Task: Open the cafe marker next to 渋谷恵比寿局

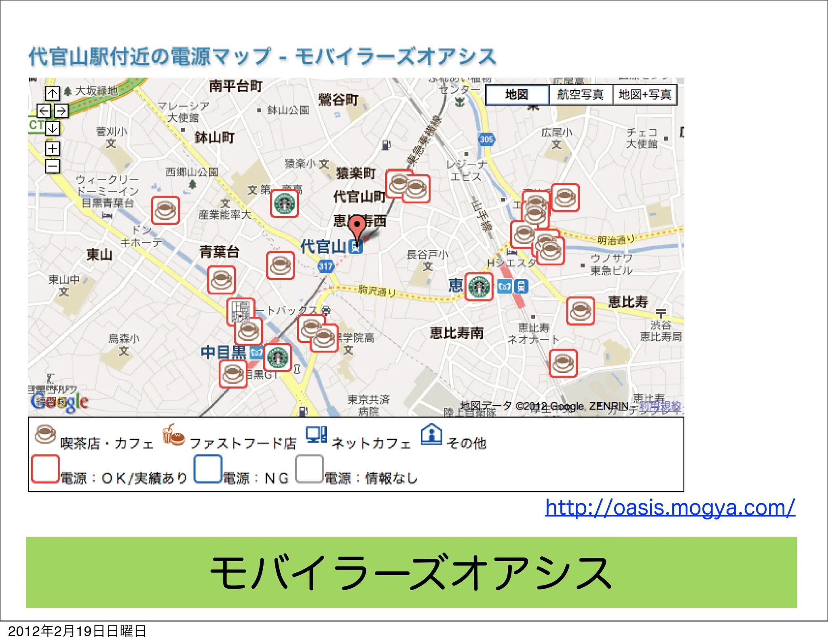Action: (x=580, y=311)
